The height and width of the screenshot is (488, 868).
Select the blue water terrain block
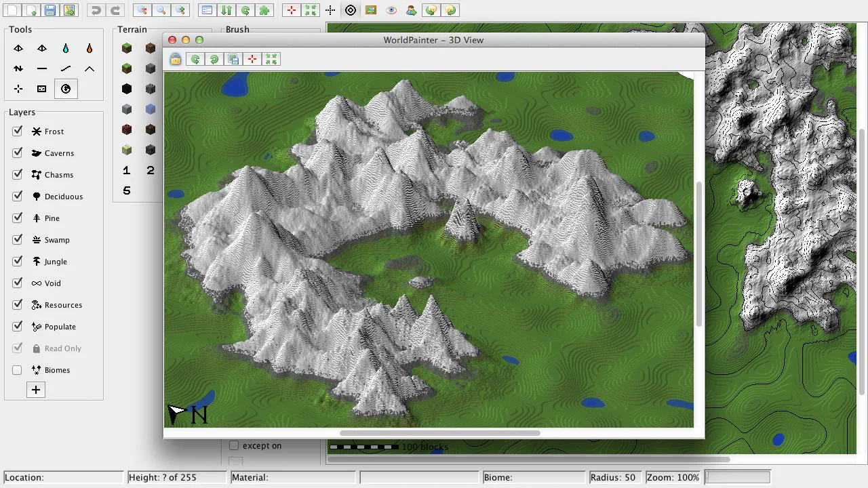pyautogui.click(x=151, y=109)
